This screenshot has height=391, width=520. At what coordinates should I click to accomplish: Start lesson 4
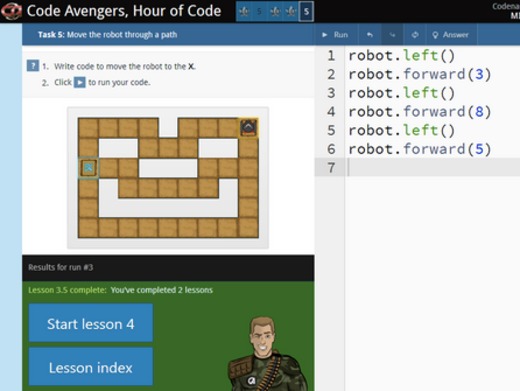(91, 323)
